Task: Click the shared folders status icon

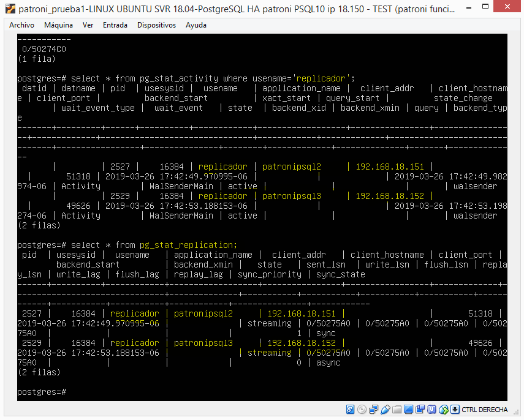Action: [397, 409]
